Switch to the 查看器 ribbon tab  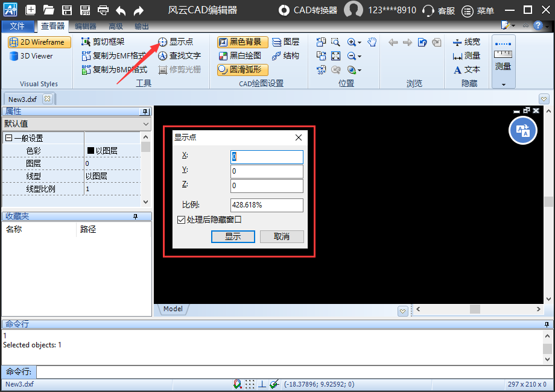tap(52, 26)
